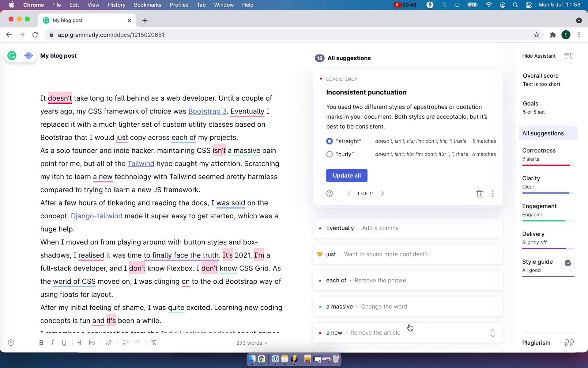Open more options on the suggestion card
The image size is (588, 368).
pos(493,194)
